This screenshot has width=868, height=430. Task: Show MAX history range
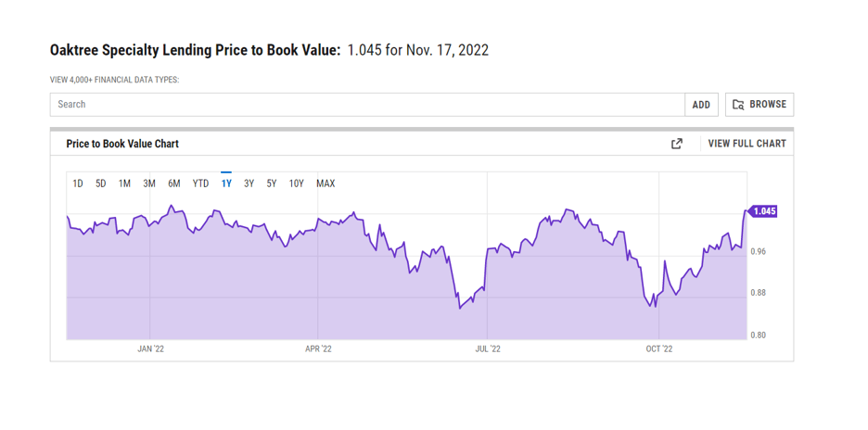[325, 183]
